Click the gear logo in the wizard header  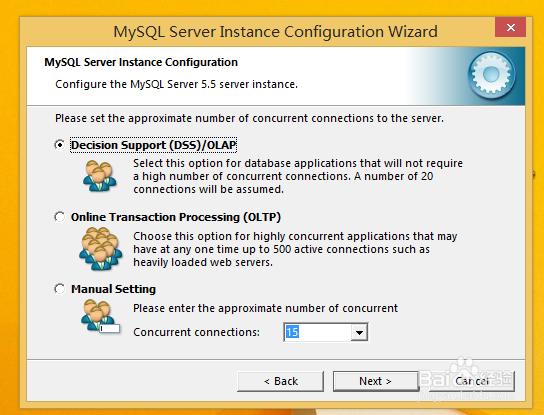coord(491,75)
